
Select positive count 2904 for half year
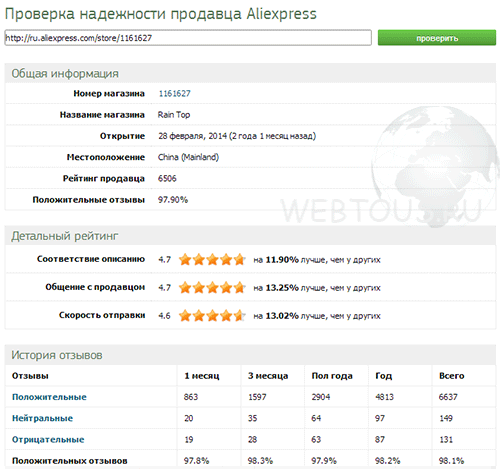[321, 397]
